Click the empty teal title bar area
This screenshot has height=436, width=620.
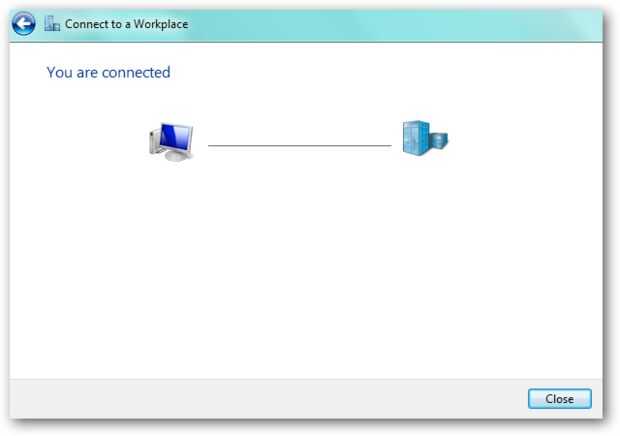[395, 25]
